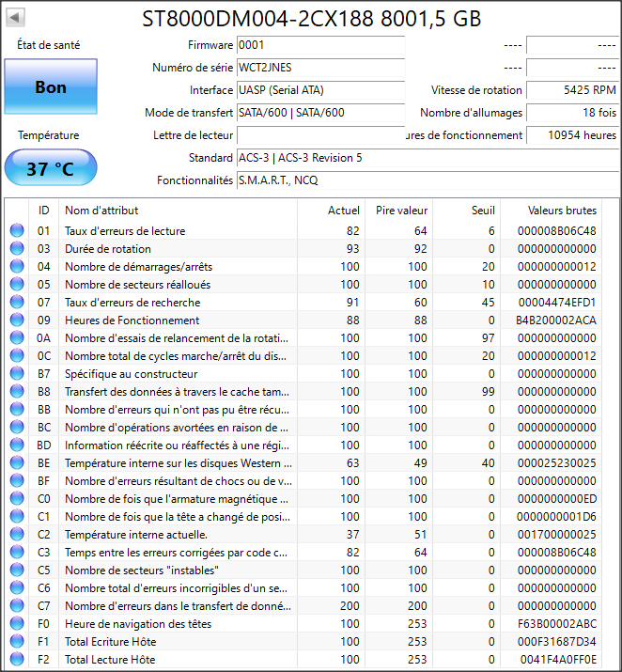Click status circle for attribute 04

(17, 267)
